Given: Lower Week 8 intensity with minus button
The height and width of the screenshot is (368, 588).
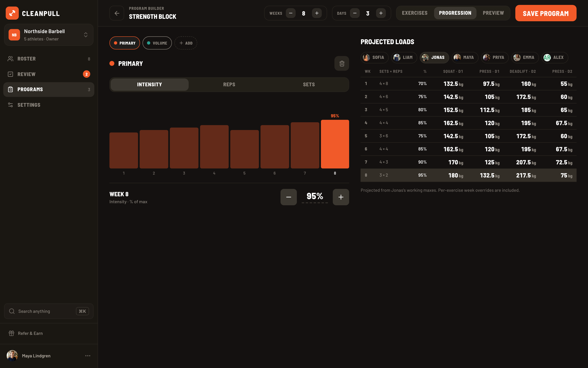Looking at the screenshot, I should pyautogui.click(x=289, y=197).
